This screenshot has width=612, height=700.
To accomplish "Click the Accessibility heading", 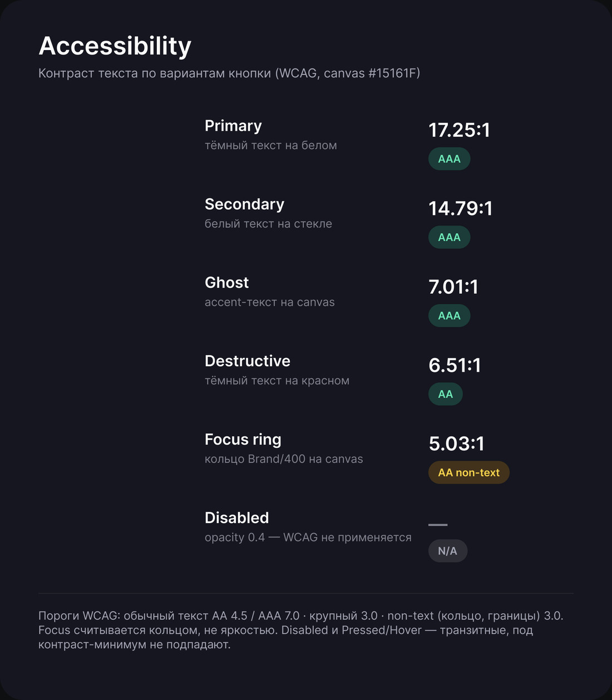I will click(x=115, y=46).
